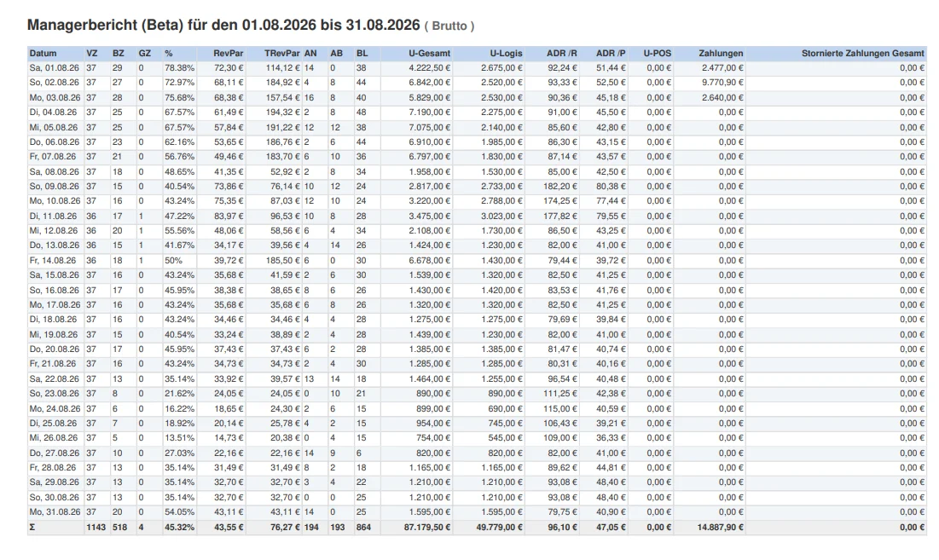
Task: Select the total VZ value 1143
Action: click(x=96, y=527)
